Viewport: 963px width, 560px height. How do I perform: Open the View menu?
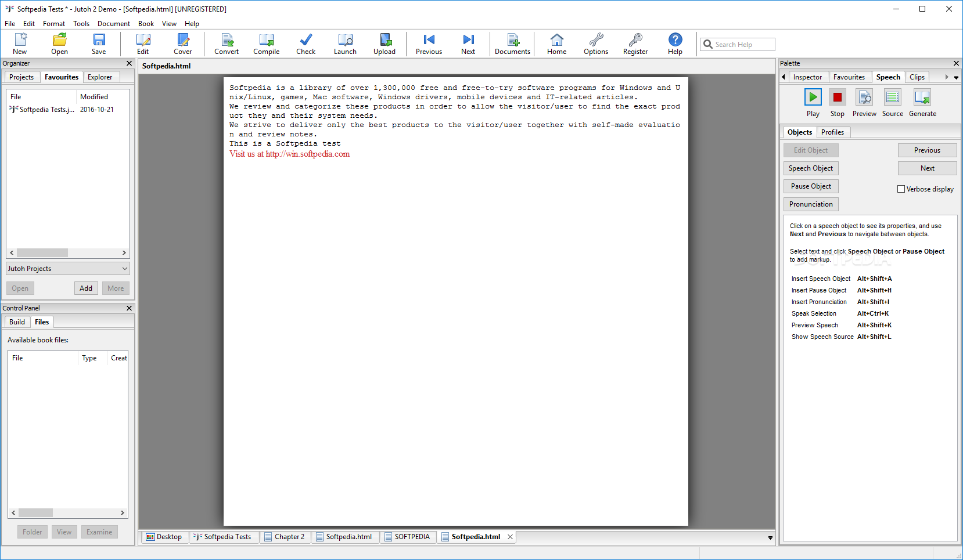169,24
